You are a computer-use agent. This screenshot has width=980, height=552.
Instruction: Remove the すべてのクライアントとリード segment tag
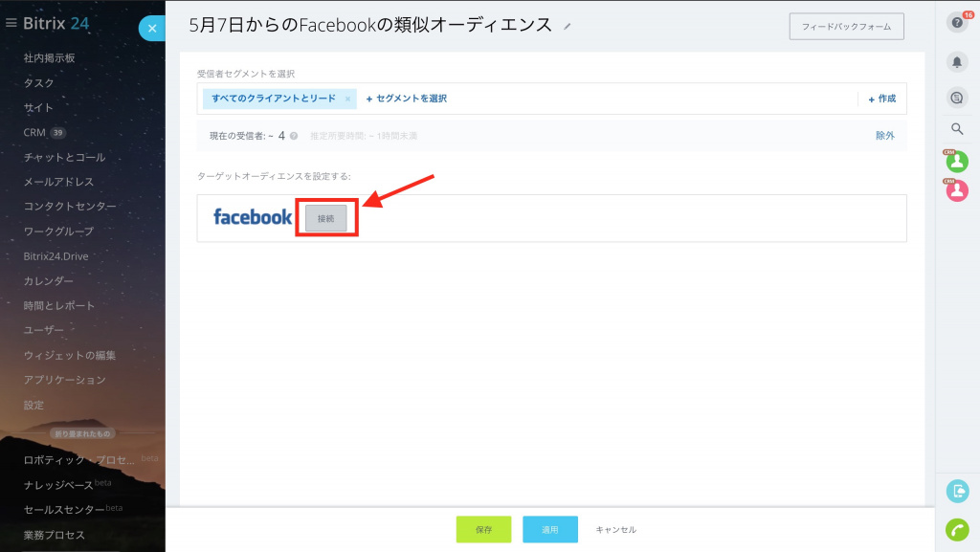click(347, 99)
